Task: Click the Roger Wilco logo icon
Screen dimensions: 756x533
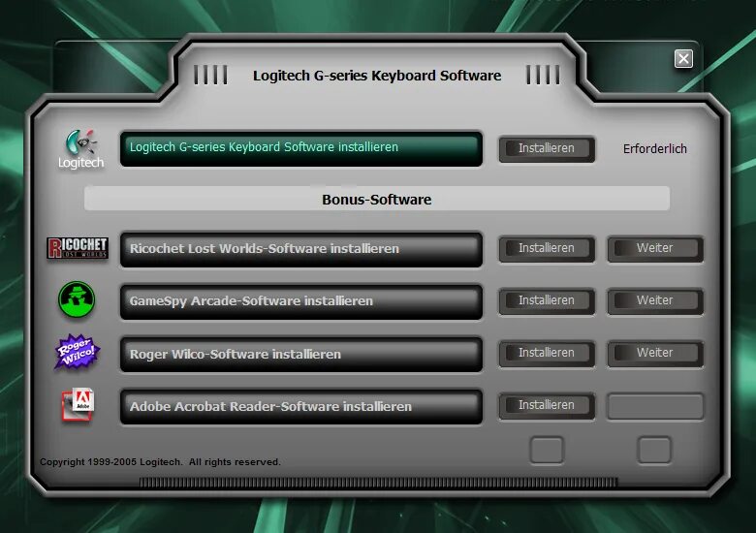Action: coord(78,352)
